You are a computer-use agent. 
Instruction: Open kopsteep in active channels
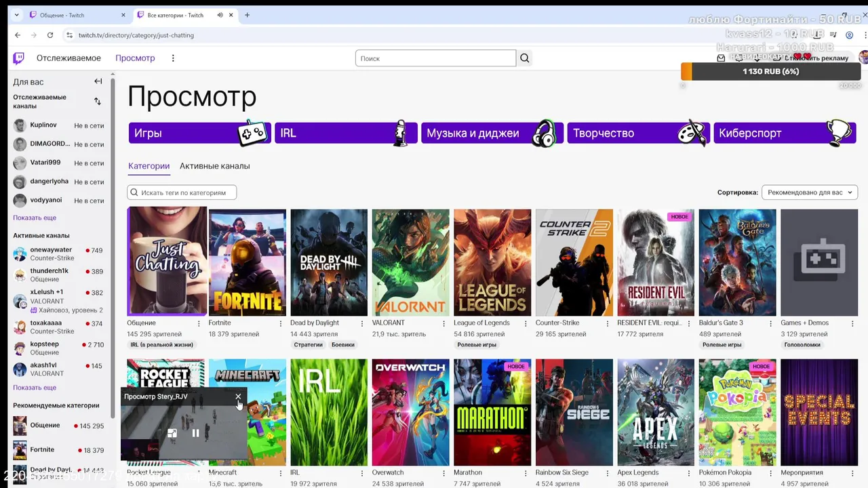click(58, 348)
